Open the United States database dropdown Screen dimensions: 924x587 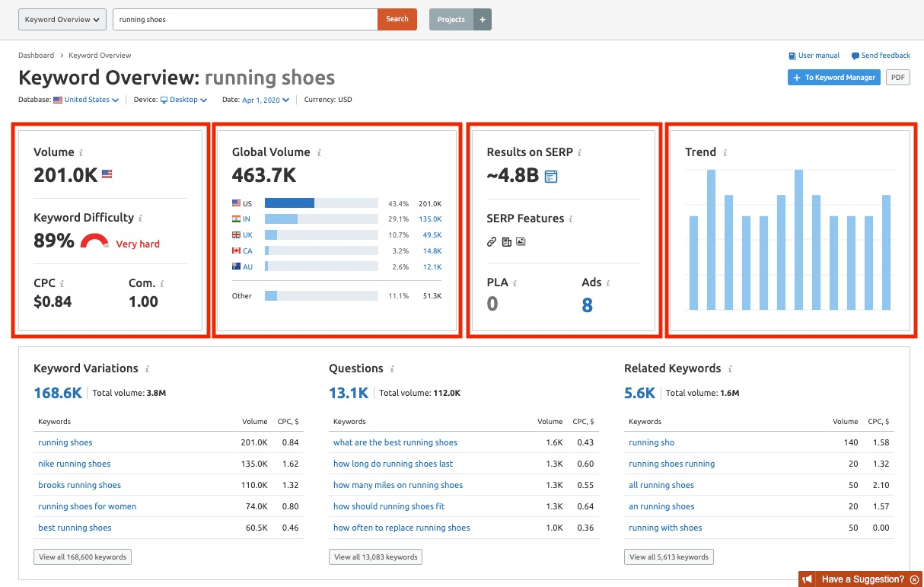click(x=86, y=100)
